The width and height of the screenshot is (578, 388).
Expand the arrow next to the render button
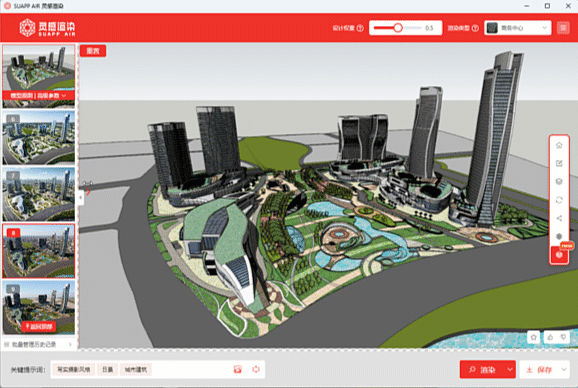(510, 369)
